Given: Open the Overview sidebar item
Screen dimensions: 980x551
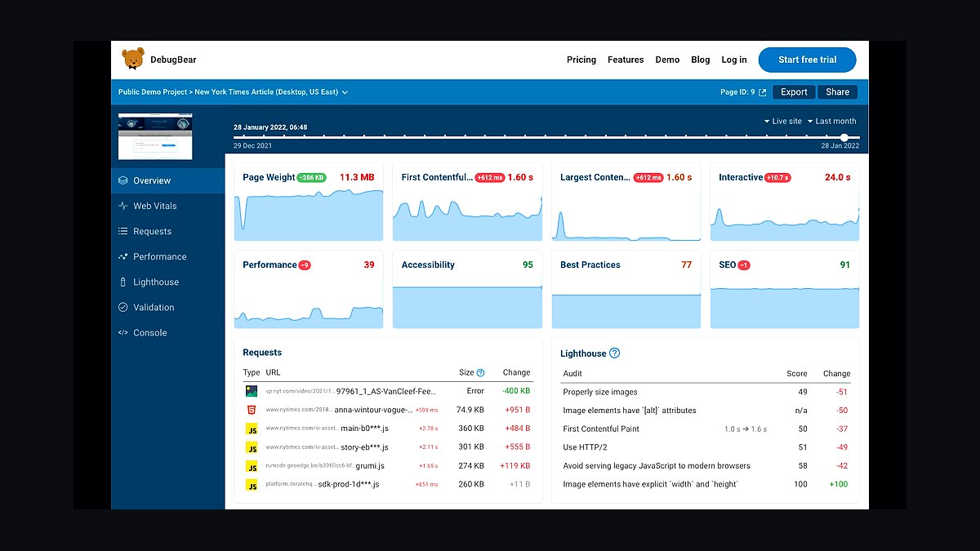Looking at the screenshot, I should tap(167, 180).
